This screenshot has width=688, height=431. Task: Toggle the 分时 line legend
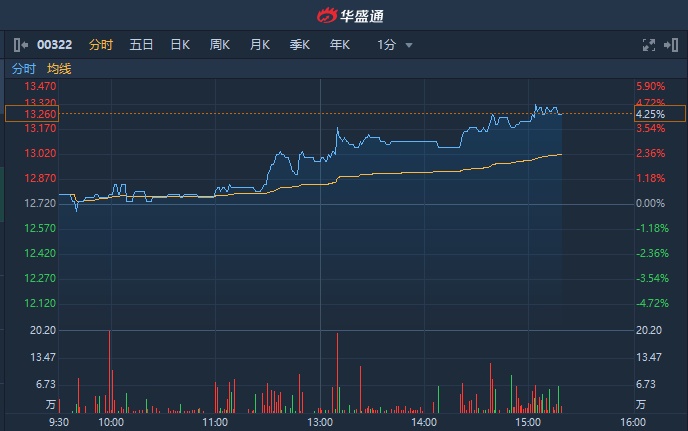tap(23, 69)
